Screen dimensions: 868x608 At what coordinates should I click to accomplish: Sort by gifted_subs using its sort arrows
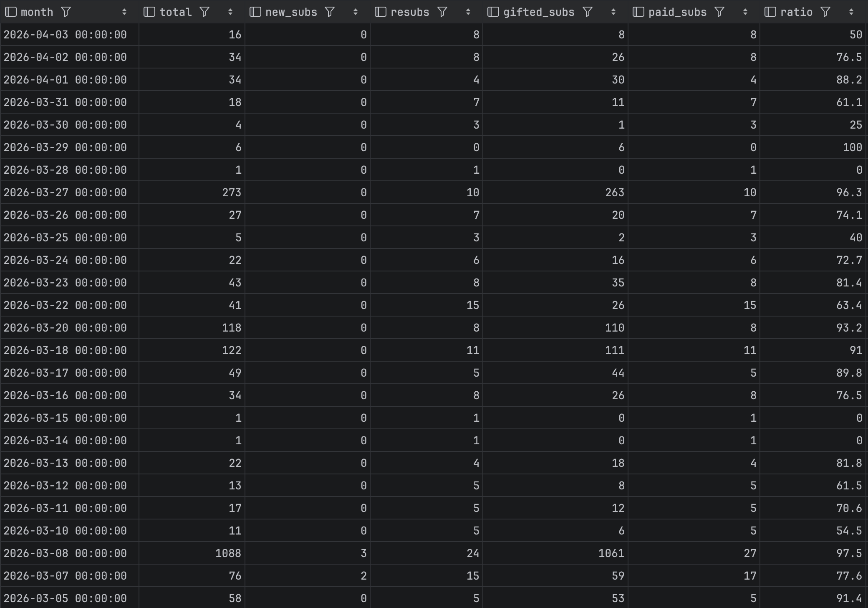[613, 12]
